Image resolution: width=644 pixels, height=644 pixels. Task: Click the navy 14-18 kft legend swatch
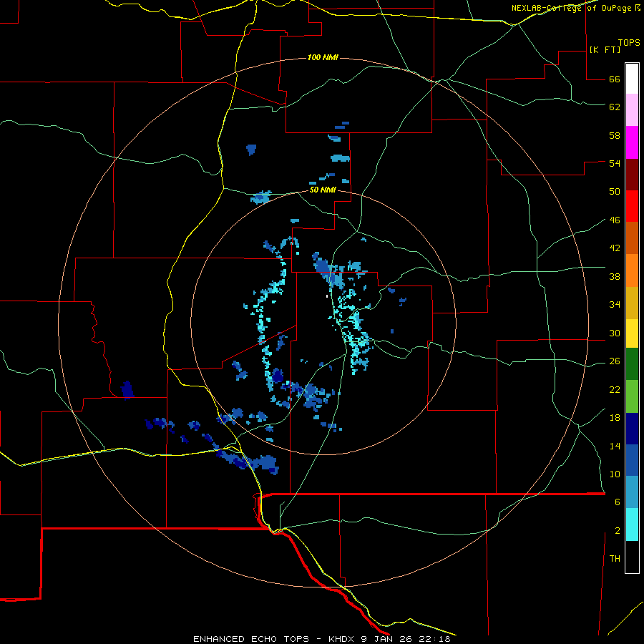[632, 429]
